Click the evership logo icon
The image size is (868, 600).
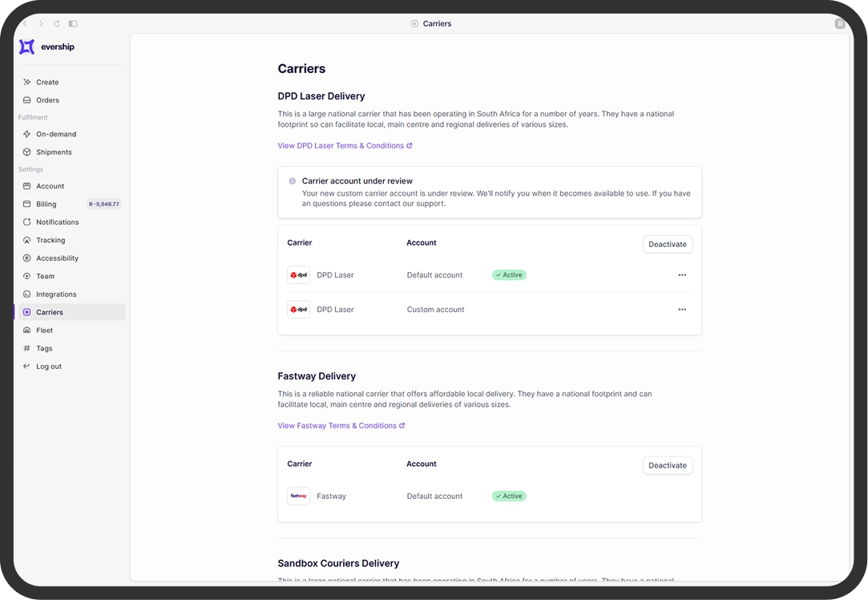(26, 47)
